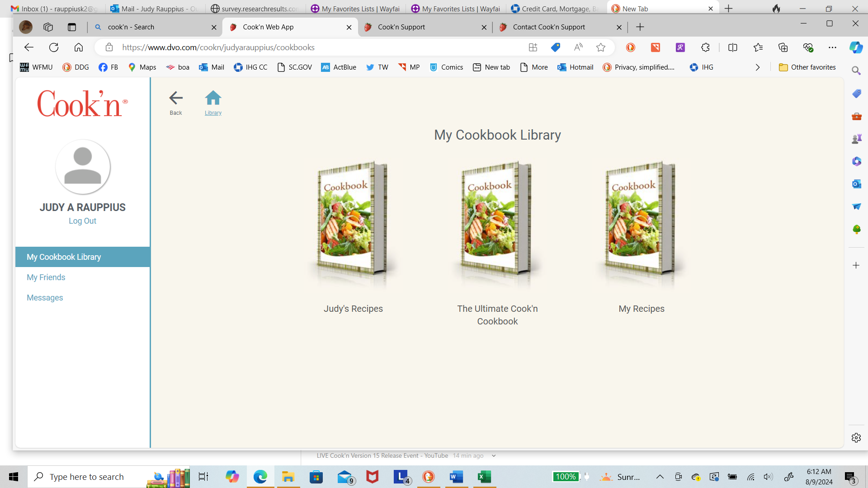The height and width of the screenshot is (488, 868).
Task: Click the Judy's Recipes title text
Action: click(353, 309)
